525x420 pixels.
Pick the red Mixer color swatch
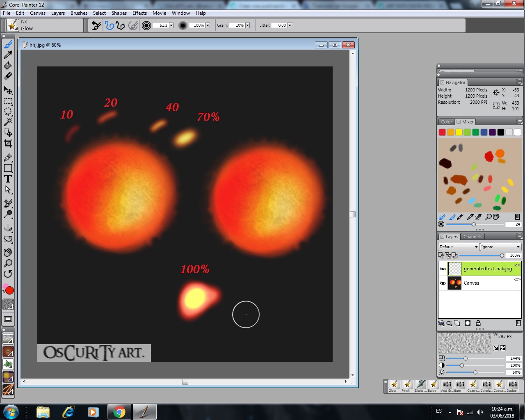tap(442, 132)
